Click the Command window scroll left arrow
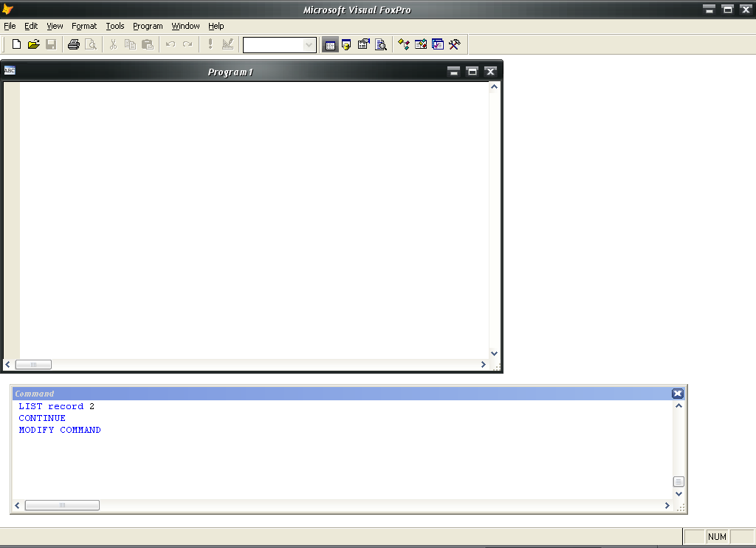 click(18, 506)
